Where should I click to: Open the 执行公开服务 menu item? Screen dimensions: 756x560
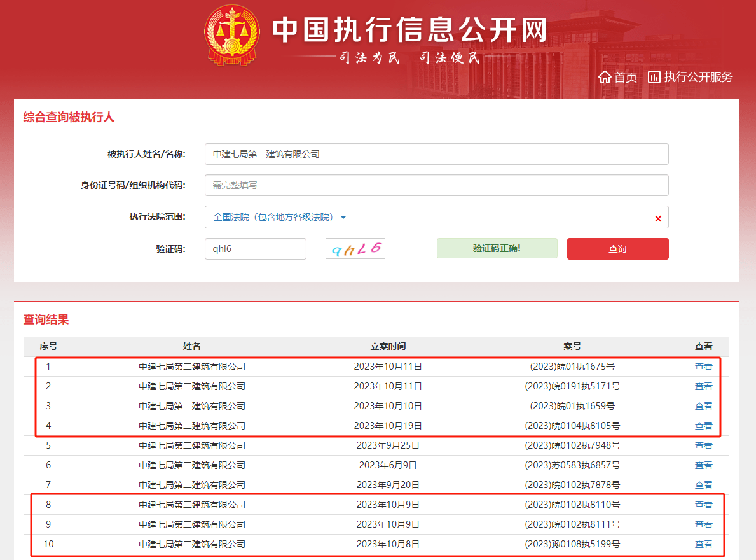click(698, 78)
